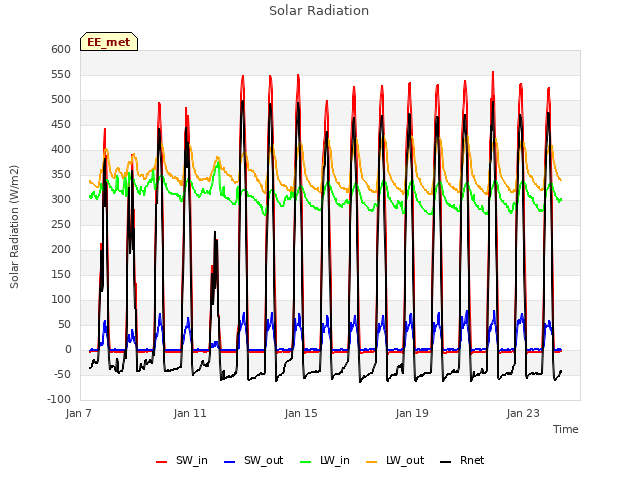The width and height of the screenshot is (640, 480).
Task: Click the 350 y-axis tick label
Action: (x=61, y=174)
